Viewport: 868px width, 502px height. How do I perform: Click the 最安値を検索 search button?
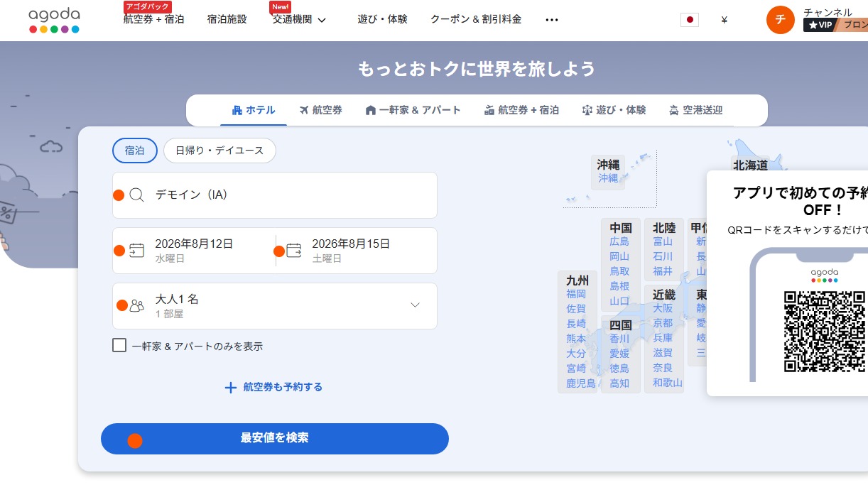point(275,439)
